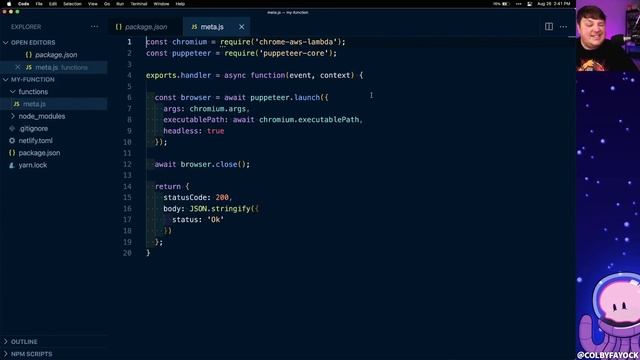Close the meta.js editor tab

(x=242, y=27)
